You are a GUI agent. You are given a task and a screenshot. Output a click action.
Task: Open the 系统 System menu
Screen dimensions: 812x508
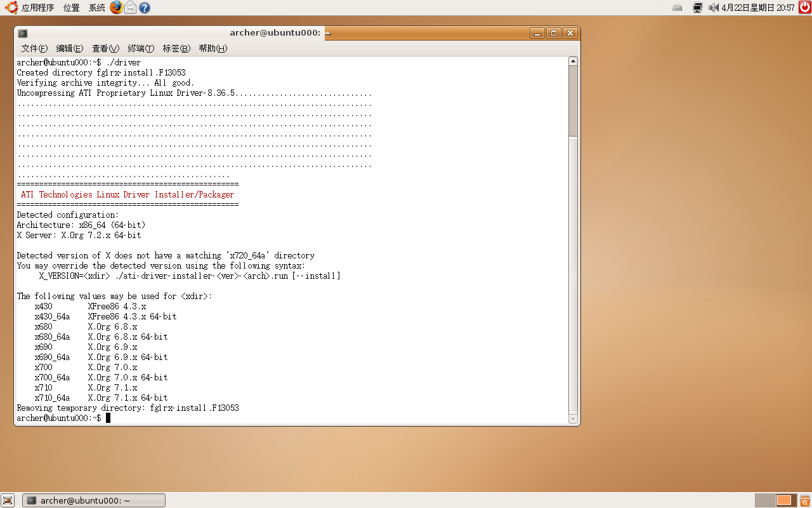[97, 8]
